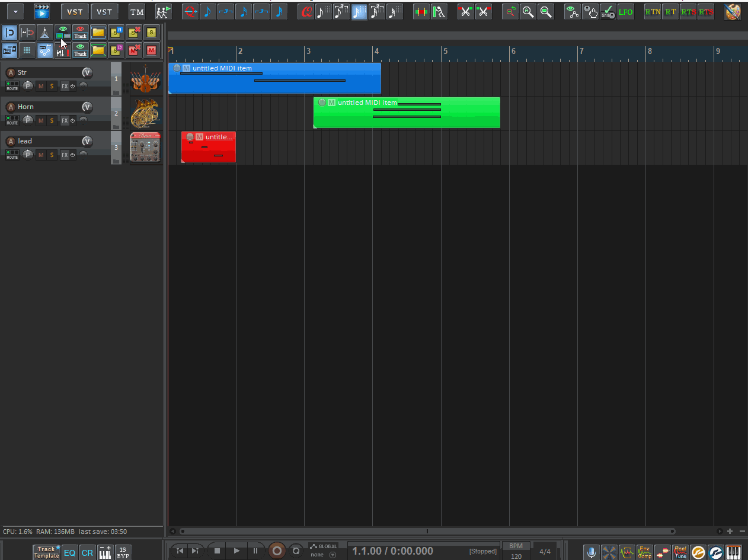Image resolution: width=748 pixels, height=560 pixels.
Task: Click the Track Template button
Action: tap(47, 552)
